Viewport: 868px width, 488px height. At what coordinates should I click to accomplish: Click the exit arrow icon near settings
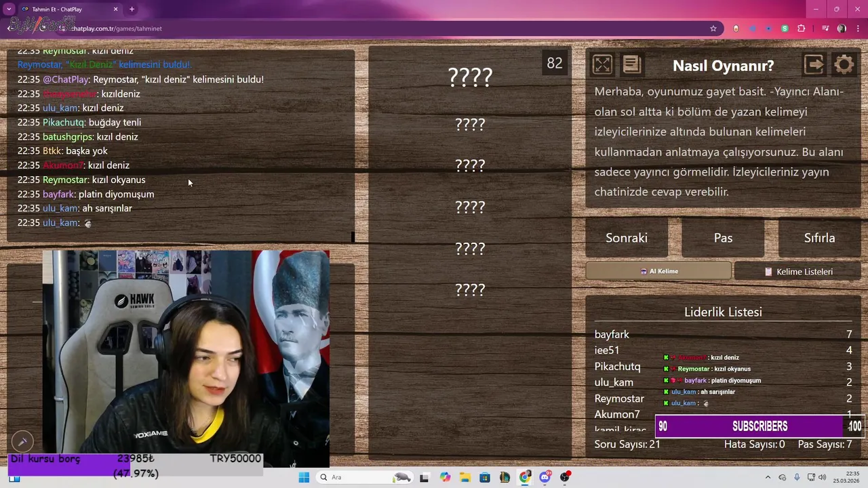(814, 64)
